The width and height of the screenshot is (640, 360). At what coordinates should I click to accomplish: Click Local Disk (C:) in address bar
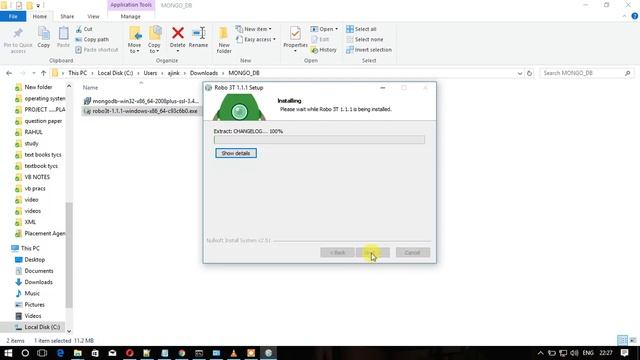click(x=115, y=73)
